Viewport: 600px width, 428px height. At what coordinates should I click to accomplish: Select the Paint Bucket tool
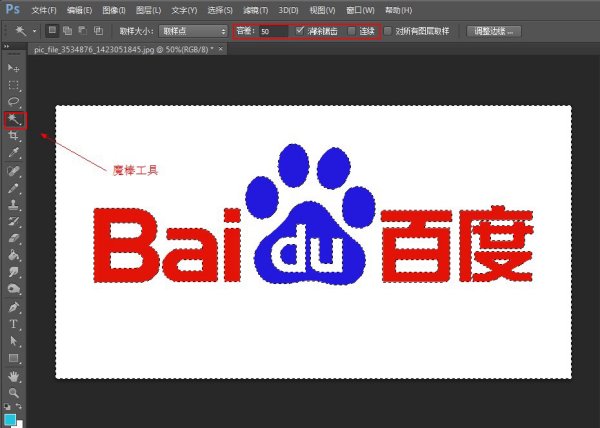[x=13, y=255]
